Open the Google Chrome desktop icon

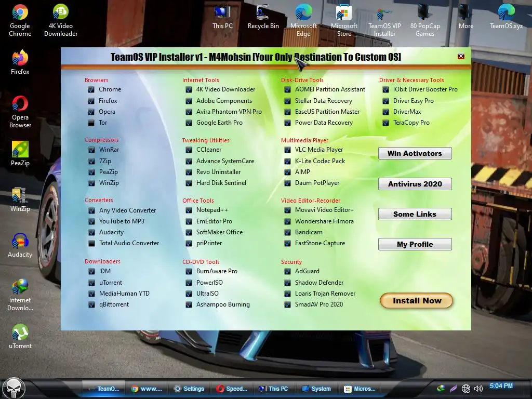[20, 20]
